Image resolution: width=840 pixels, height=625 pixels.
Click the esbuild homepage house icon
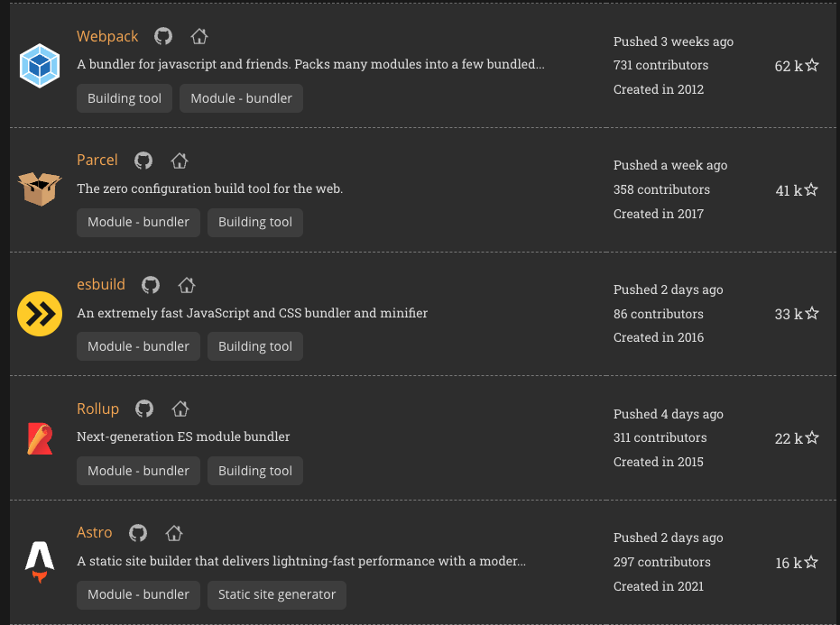tap(187, 285)
